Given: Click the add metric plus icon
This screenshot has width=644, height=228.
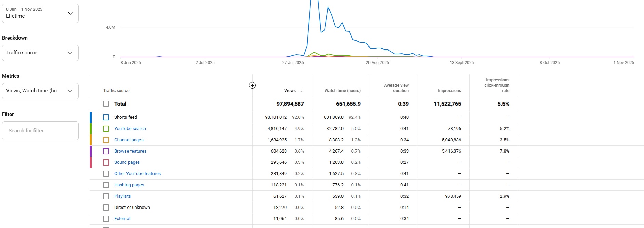Looking at the screenshot, I should coord(252,85).
